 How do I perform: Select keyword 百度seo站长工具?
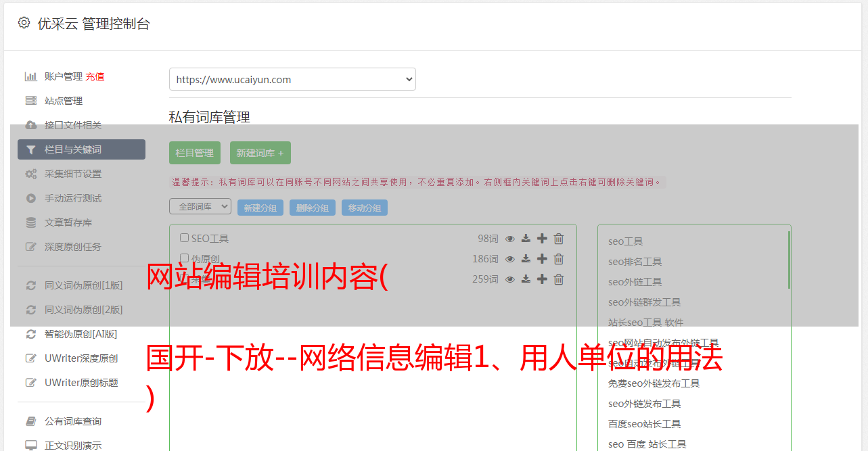[x=645, y=424]
